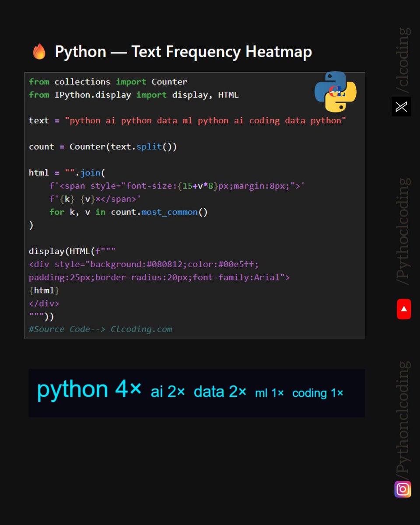Image resolution: width=420 pixels, height=525 pixels.
Task: Click the div style background:#080812 line
Action: coord(144,264)
